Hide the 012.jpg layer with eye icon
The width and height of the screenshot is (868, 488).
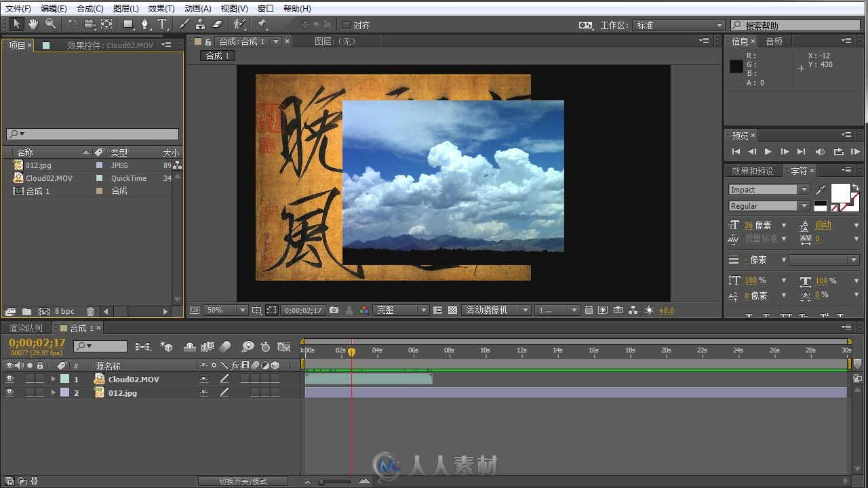click(9, 392)
